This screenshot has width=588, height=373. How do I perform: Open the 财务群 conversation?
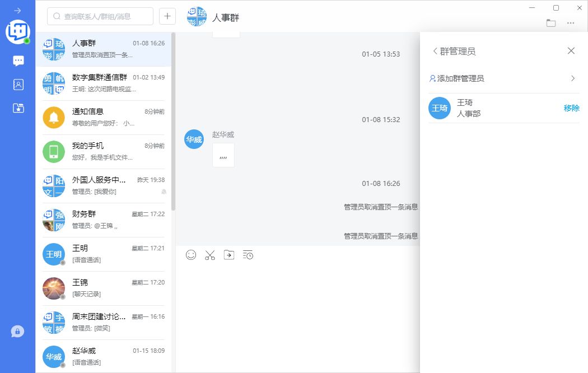[x=104, y=220]
